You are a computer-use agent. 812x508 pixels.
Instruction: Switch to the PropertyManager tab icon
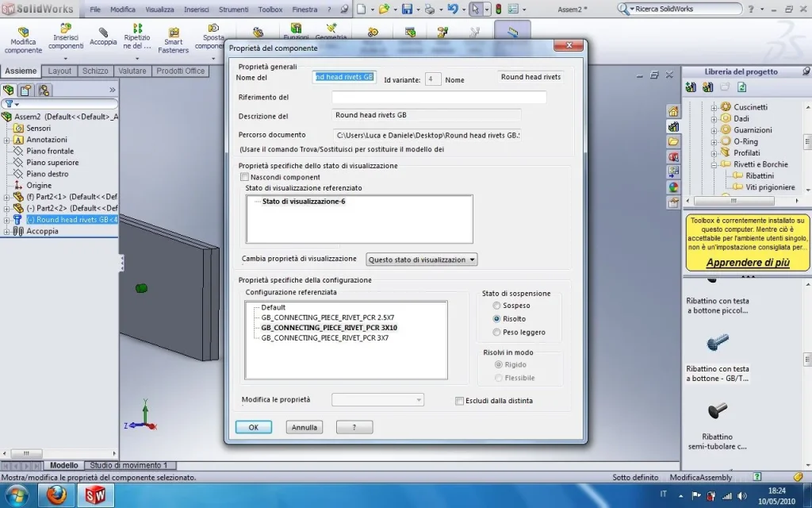[26, 90]
